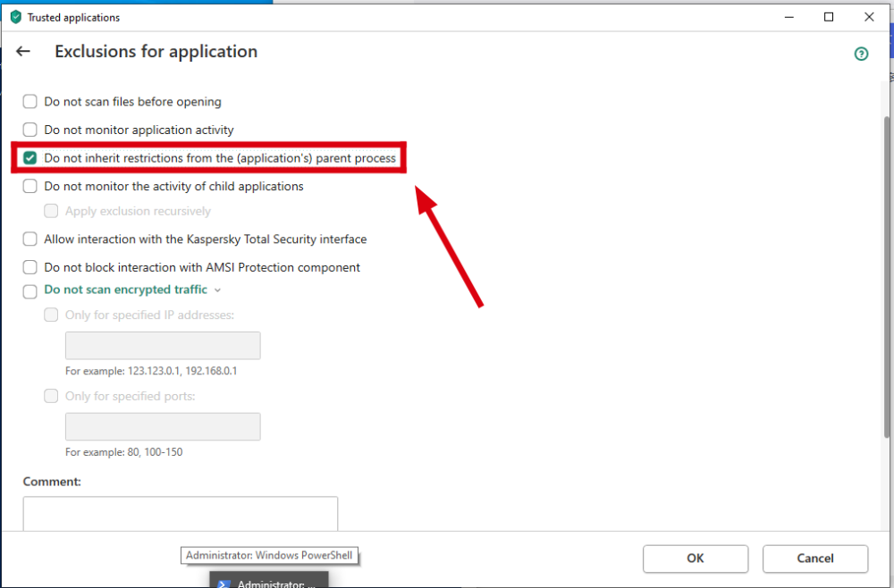Image resolution: width=894 pixels, height=588 pixels.
Task: Enable Do not scan files before opening
Action: [x=30, y=101]
